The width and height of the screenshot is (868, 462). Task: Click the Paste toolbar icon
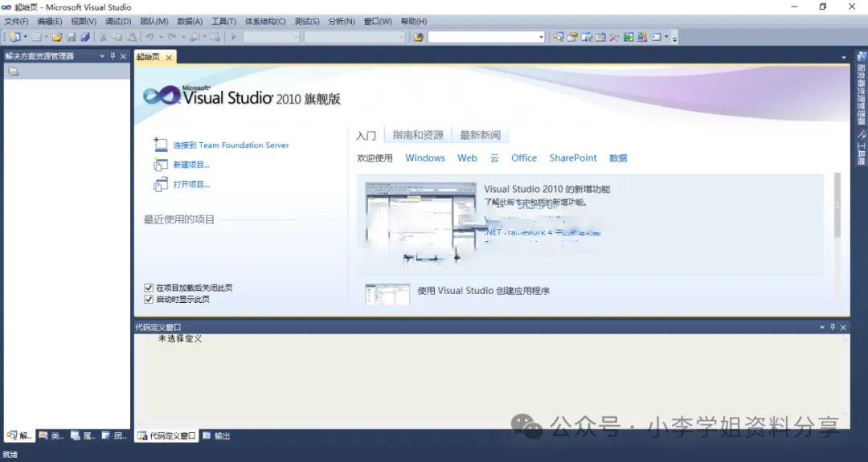click(x=132, y=37)
